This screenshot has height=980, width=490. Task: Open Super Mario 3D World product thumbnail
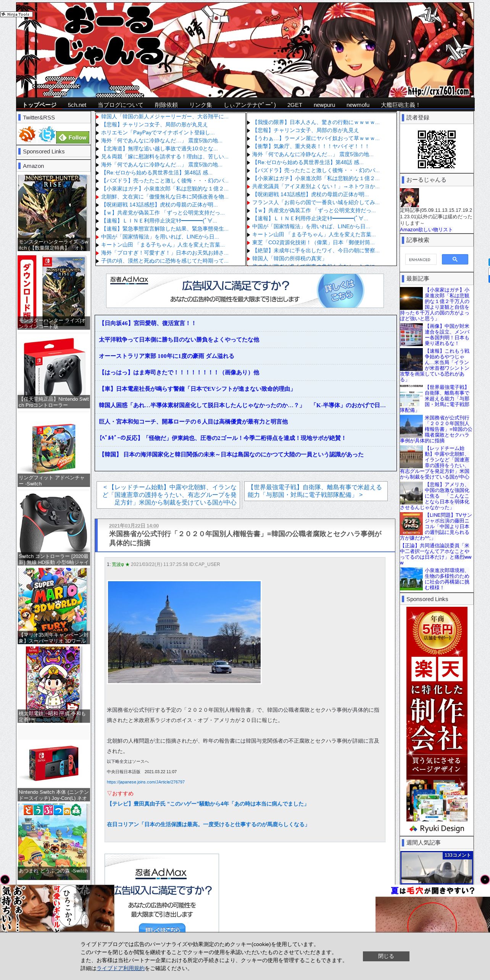point(54,606)
